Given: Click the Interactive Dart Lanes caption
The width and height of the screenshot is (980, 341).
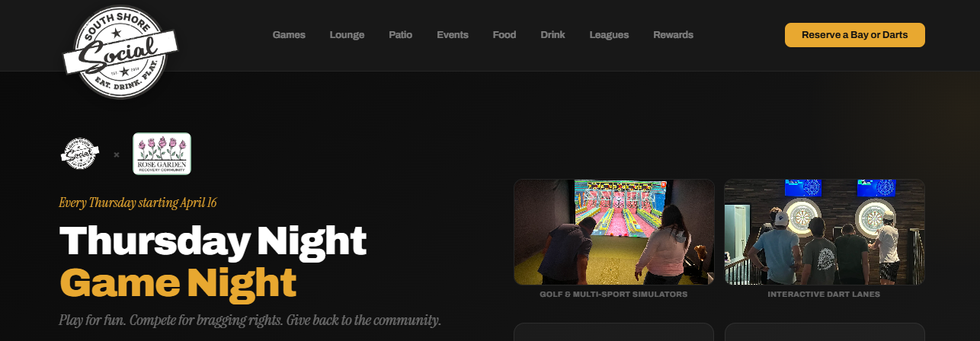Looking at the screenshot, I should [824, 295].
